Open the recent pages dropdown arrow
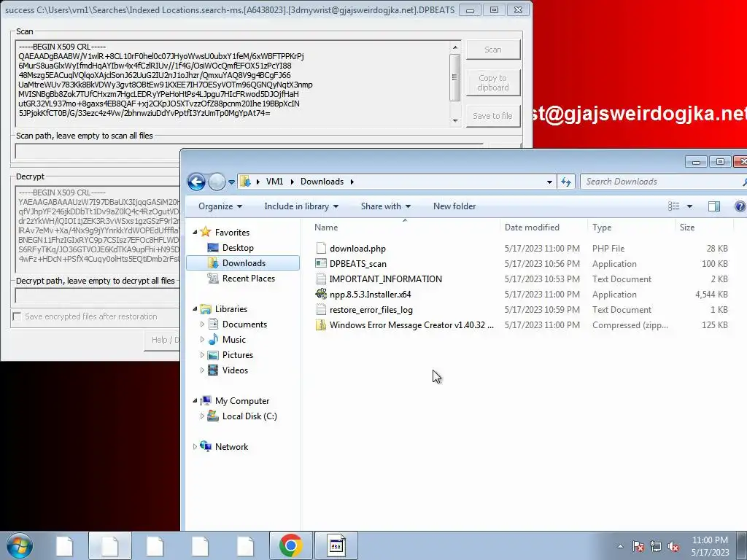The height and width of the screenshot is (560, 747). [x=231, y=182]
